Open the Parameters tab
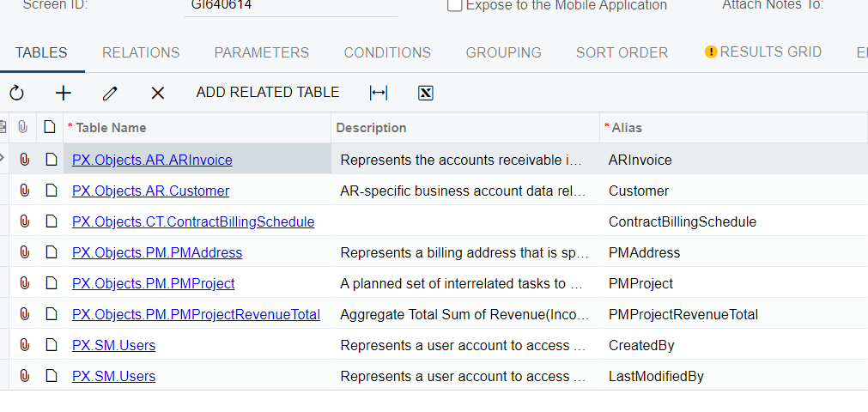 [x=261, y=52]
